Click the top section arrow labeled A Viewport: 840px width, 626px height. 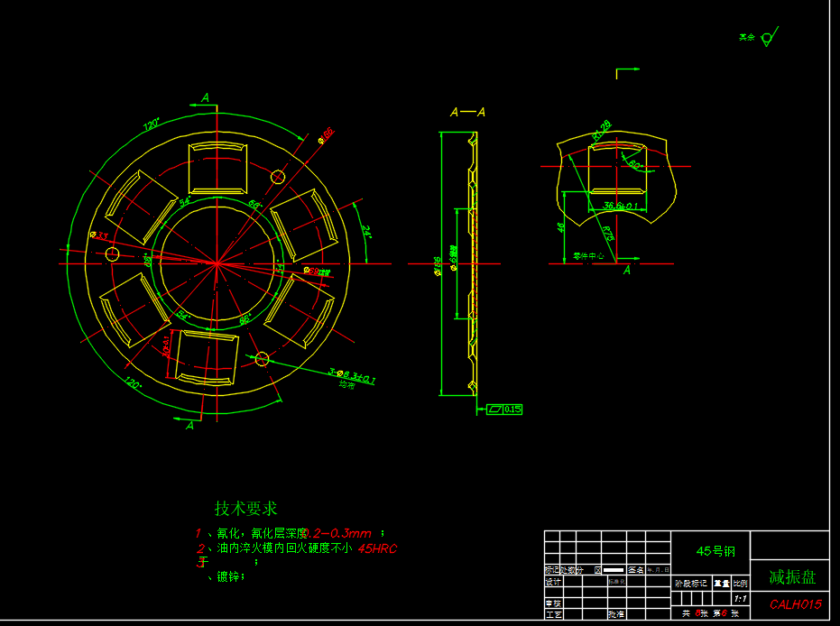[x=205, y=98]
